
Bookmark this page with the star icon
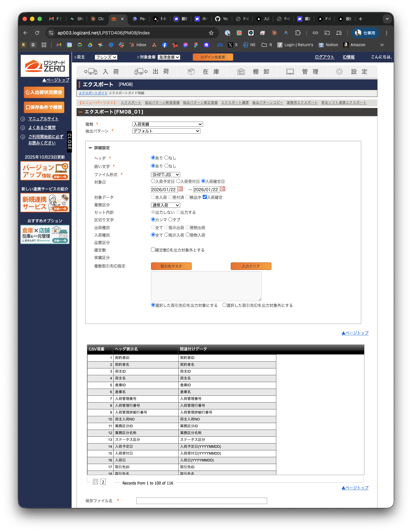pos(211,33)
